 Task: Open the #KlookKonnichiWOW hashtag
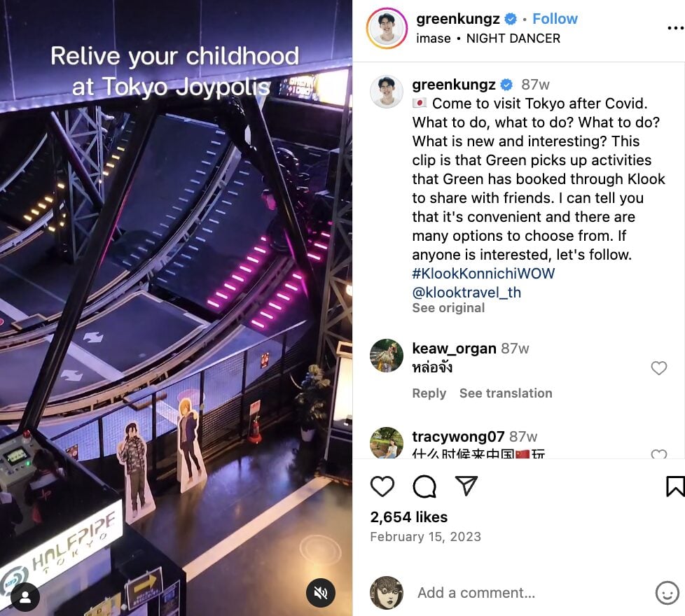click(483, 274)
